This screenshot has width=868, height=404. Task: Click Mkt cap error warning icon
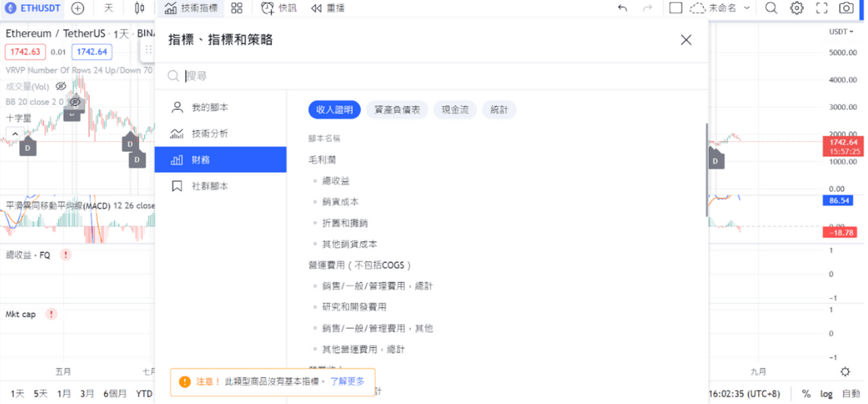(52, 314)
